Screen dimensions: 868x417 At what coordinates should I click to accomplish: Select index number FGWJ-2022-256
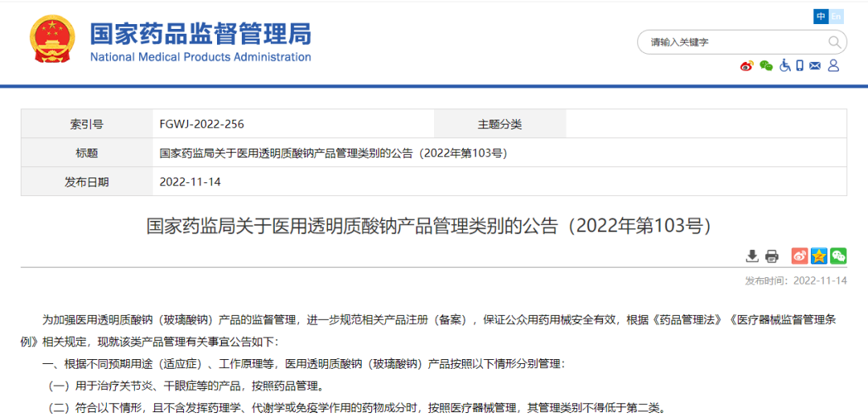coord(202,125)
